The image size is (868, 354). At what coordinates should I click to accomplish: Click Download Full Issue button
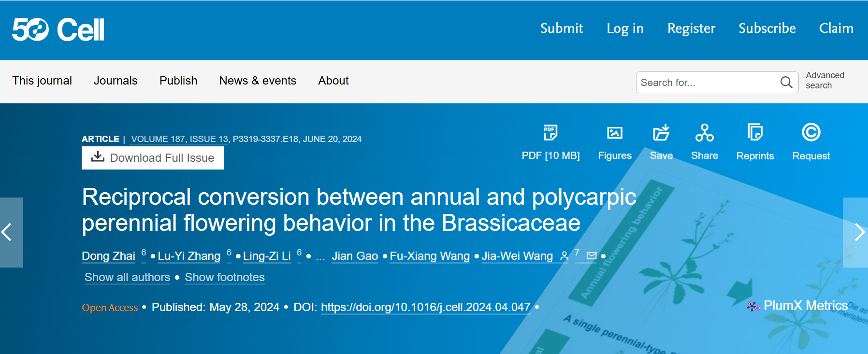[153, 158]
